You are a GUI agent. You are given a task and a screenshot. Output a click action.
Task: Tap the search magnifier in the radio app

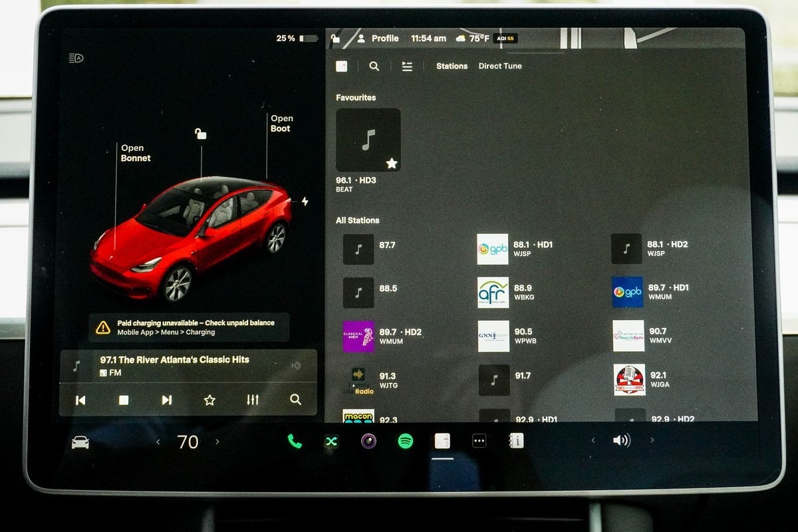click(x=374, y=66)
